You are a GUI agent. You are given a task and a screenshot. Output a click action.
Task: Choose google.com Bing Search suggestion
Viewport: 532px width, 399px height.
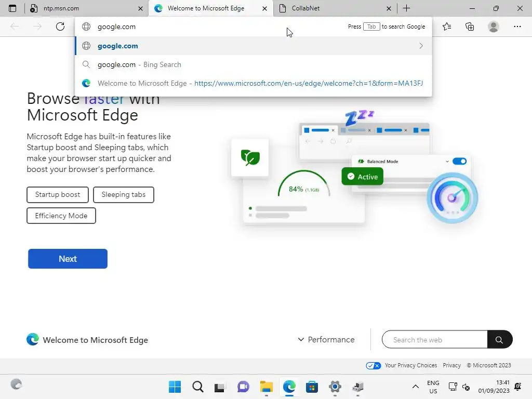click(x=254, y=64)
